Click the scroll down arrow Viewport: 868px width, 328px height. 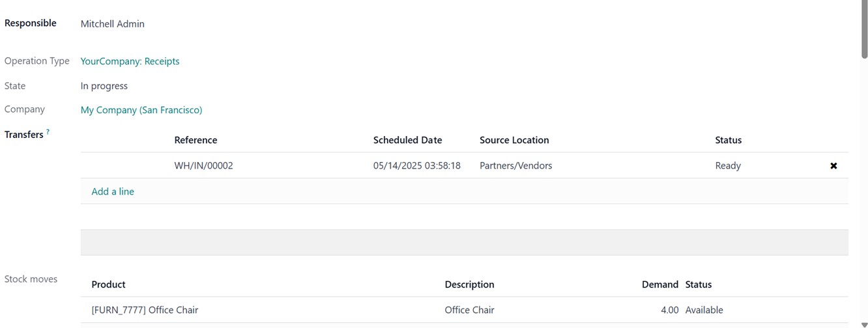click(864, 324)
